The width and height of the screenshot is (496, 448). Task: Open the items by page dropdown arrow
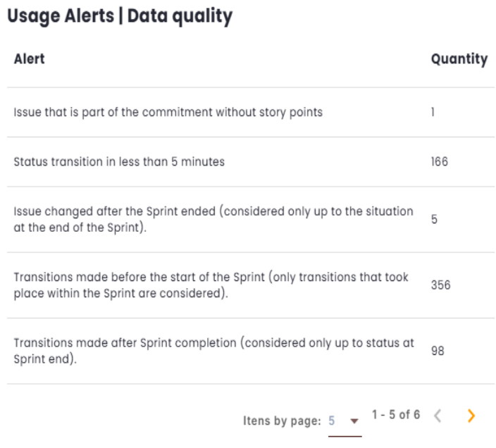tap(354, 421)
